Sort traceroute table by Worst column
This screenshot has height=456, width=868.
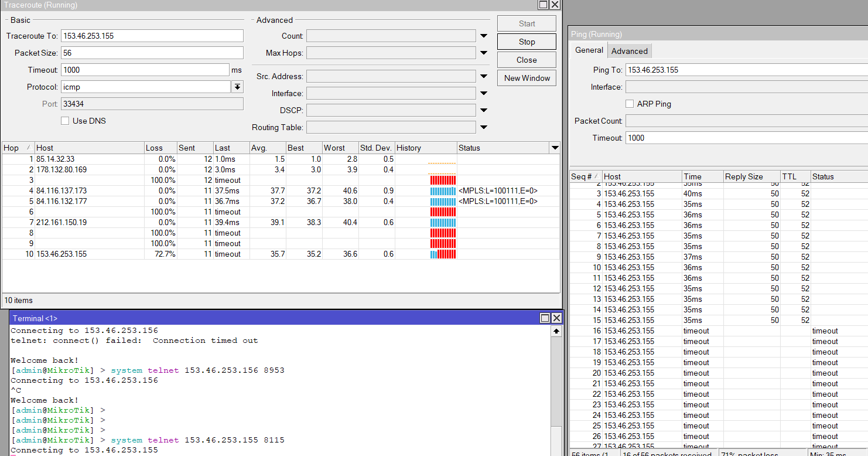(340, 148)
